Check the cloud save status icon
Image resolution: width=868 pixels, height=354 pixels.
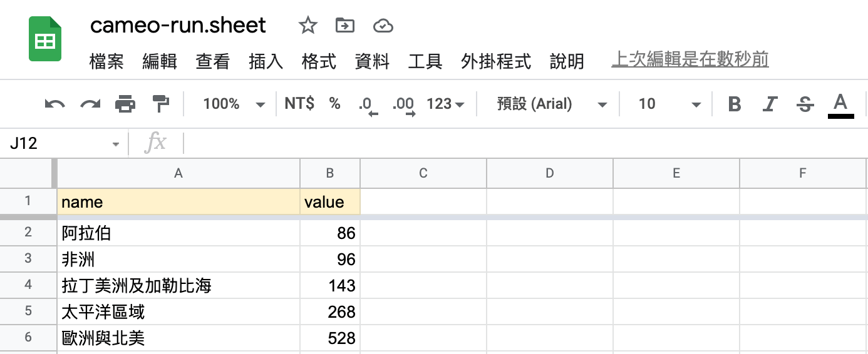click(383, 26)
